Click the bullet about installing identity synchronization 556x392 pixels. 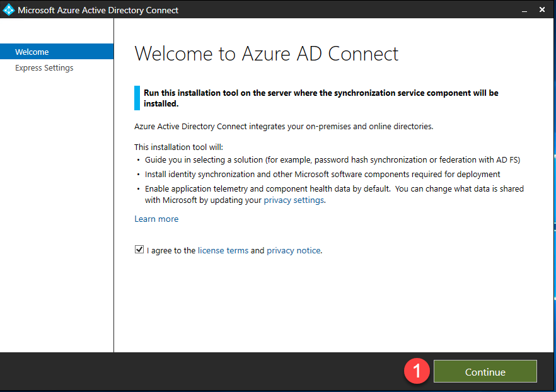322,174
